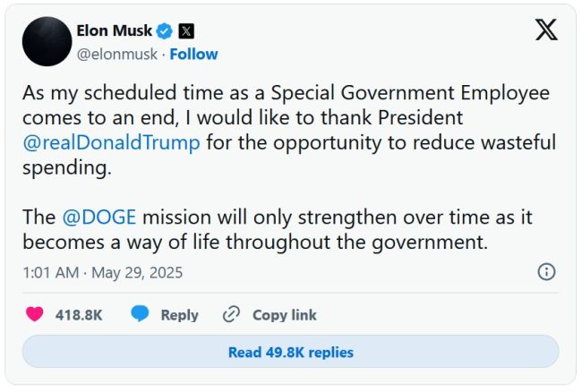582x392 pixels.
Task: Click the blue reply speech bubble icon
Action: (140, 314)
